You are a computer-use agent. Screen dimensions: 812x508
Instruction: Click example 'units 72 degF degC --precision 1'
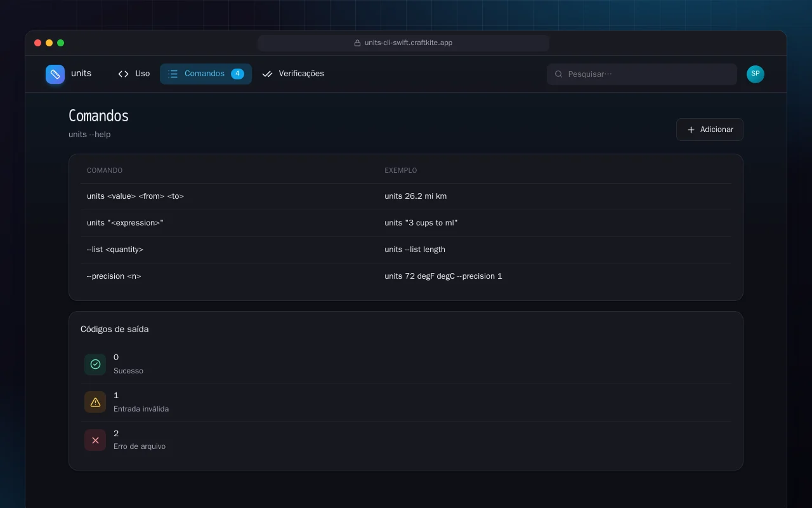pyautogui.click(x=443, y=276)
